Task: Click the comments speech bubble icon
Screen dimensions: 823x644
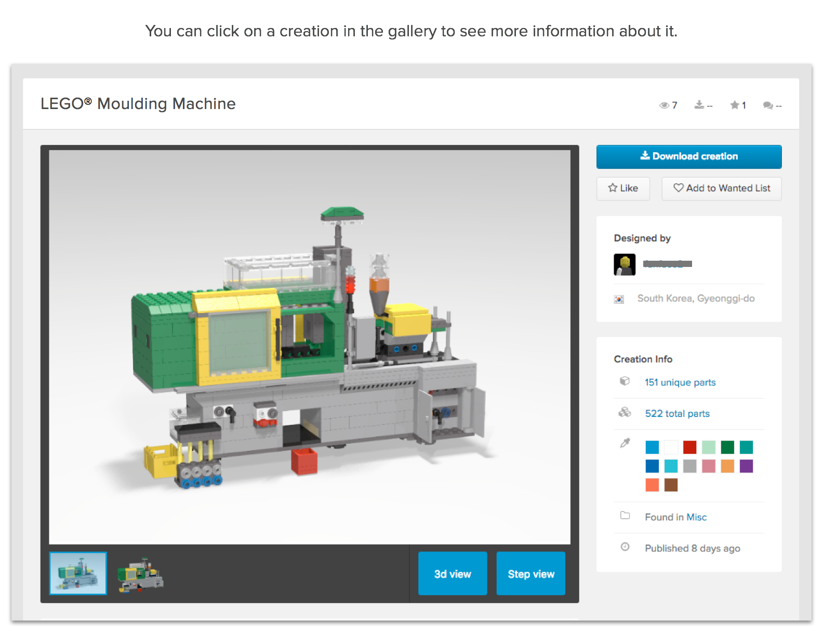Action: click(768, 105)
